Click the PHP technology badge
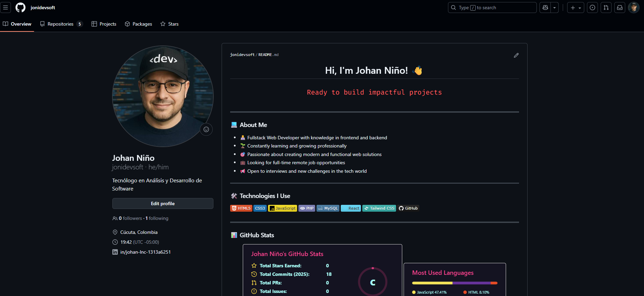This screenshot has height=296, width=644. click(307, 208)
